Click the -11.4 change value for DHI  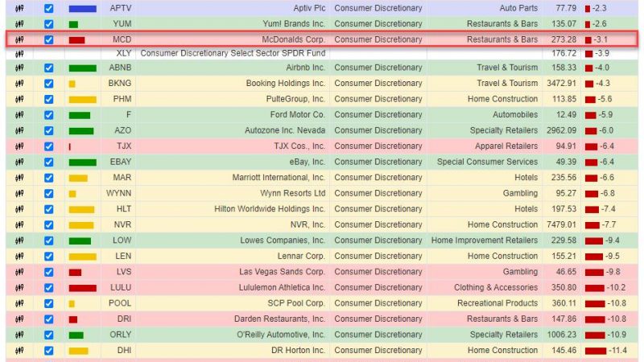(618, 351)
